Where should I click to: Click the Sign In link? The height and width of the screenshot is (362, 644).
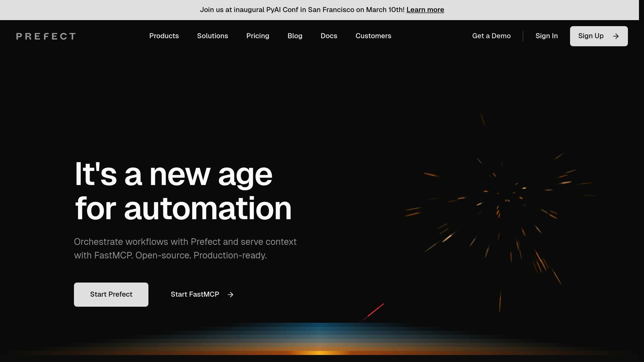tap(547, 36)
